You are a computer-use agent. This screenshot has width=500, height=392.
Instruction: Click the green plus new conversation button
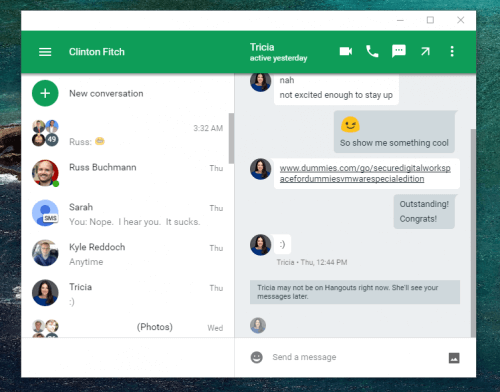point(45,93)
